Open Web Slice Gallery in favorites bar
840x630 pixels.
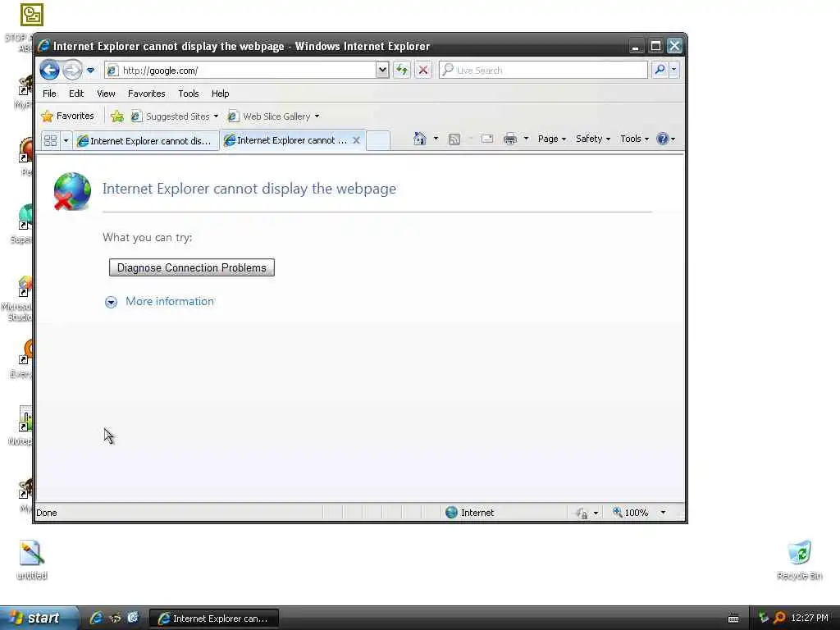[273, 116]
